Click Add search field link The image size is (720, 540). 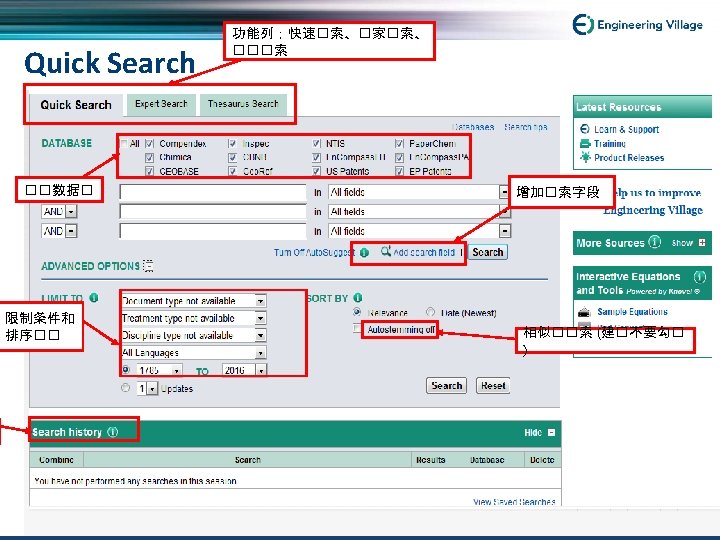coord(424,253)
